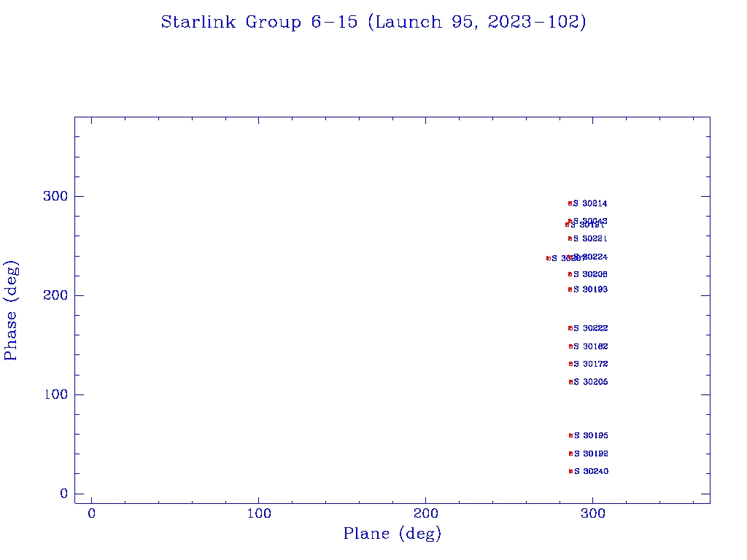Click the red marker beside S 30172
The height and width of the screenshot is (560, 747).
(x=570, y=364)
